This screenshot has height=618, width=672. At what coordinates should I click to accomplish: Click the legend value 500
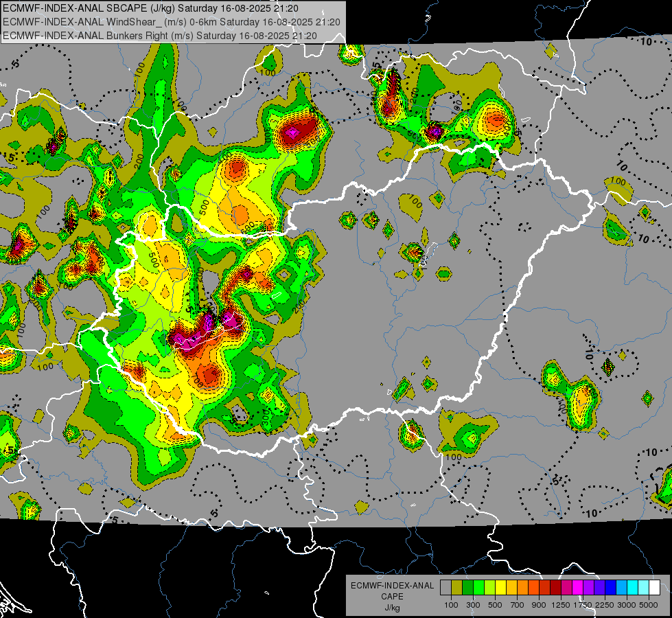(x=495, y=605)
